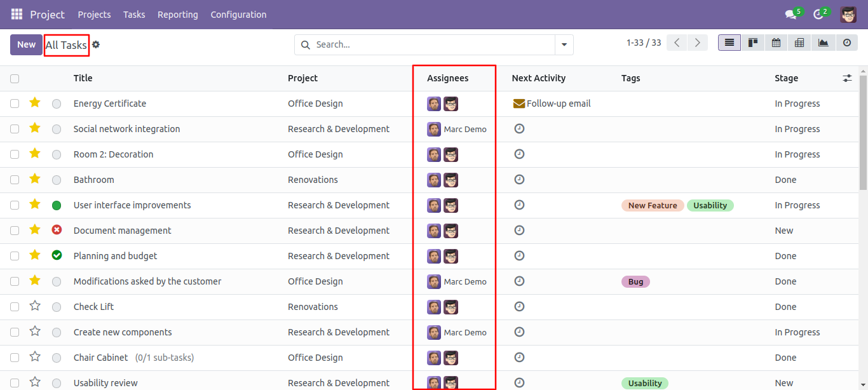Open activity clock for Chair Cabinet

(x=519, y=357)
